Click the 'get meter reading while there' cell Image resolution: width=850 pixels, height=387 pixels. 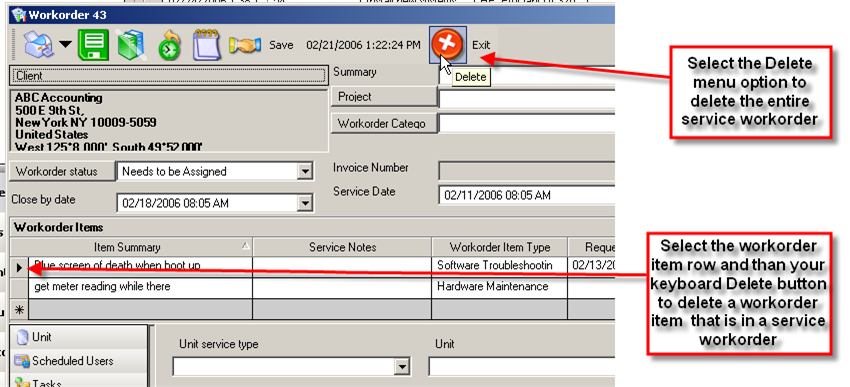tap(140, 287)
